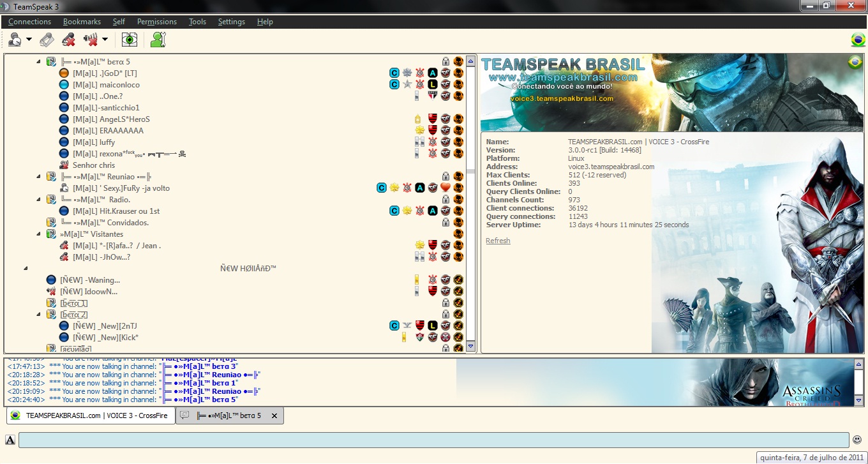Click the bookmark tag toolbar icon
The width and height of the screenshot is (868, 464).
[x=47, y=40]
